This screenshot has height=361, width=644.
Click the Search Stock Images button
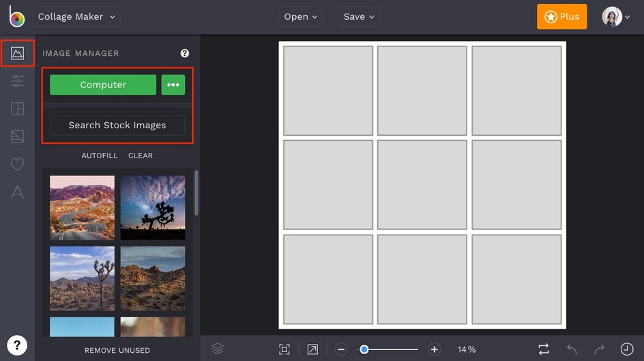pos(117,125)
